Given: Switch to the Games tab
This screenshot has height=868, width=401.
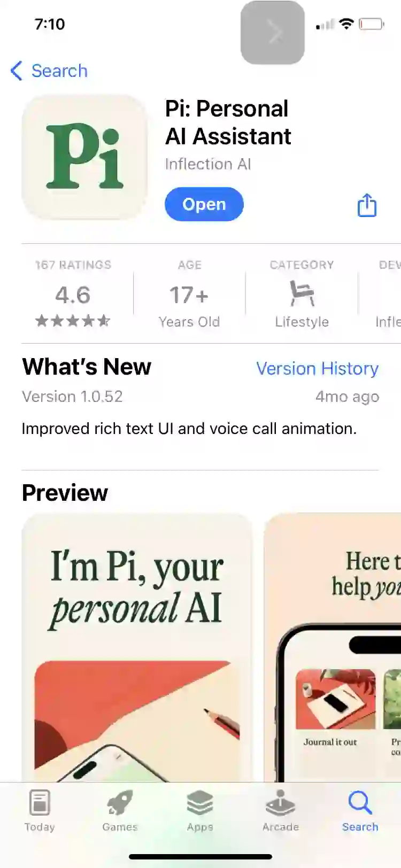Looking at the screenshot, I should coord(120,810).
